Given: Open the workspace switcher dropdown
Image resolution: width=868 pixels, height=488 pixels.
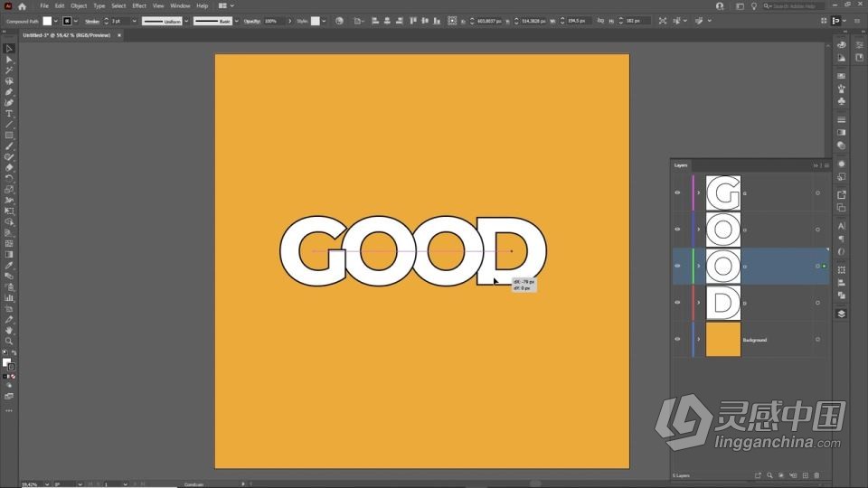Looking at the screenshot, I should point(226,6).
